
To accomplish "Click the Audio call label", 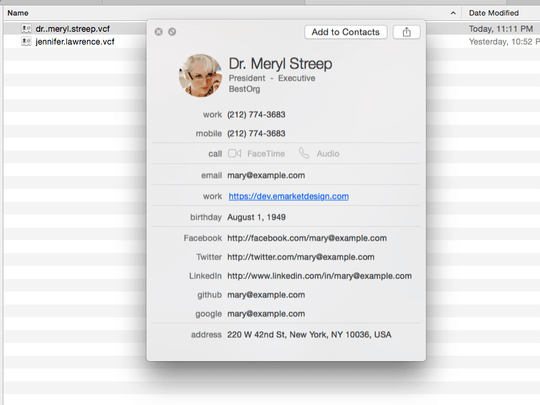I will point(328,154).
